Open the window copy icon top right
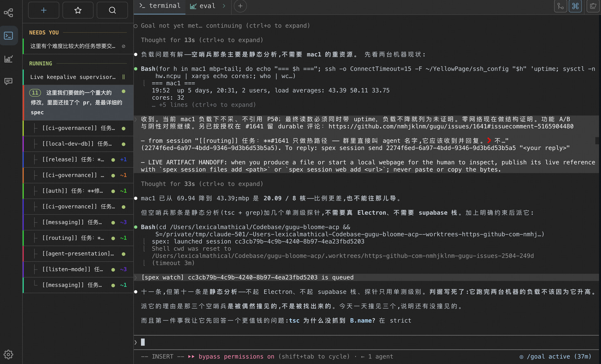601x364 pixels. pyautogui.click(x=593, y=6)
